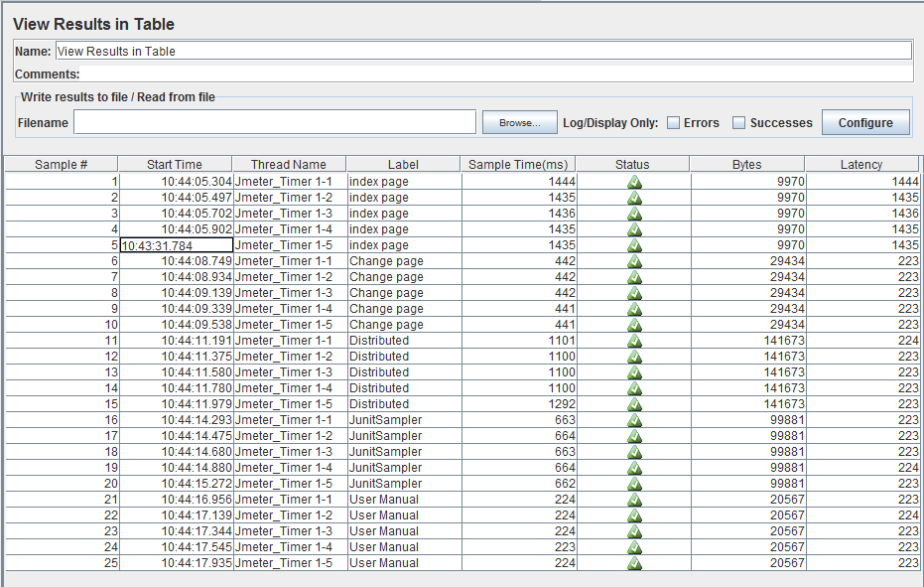924x587 pixels.
Task: Edit the Name field text
Action: [x=483, y=51]
